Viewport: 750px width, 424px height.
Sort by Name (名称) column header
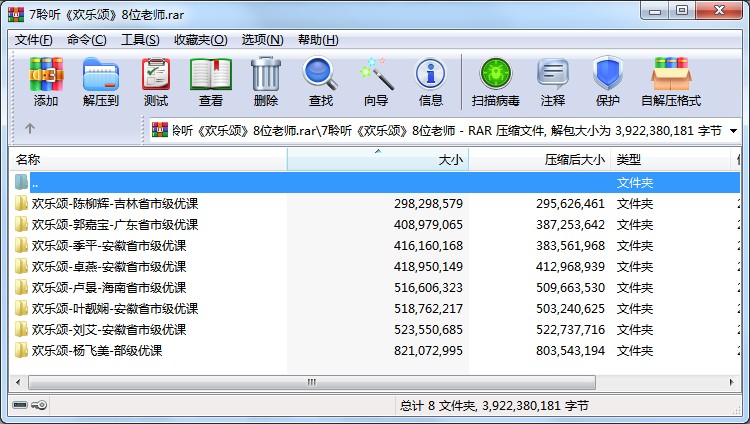coord(148,159)
